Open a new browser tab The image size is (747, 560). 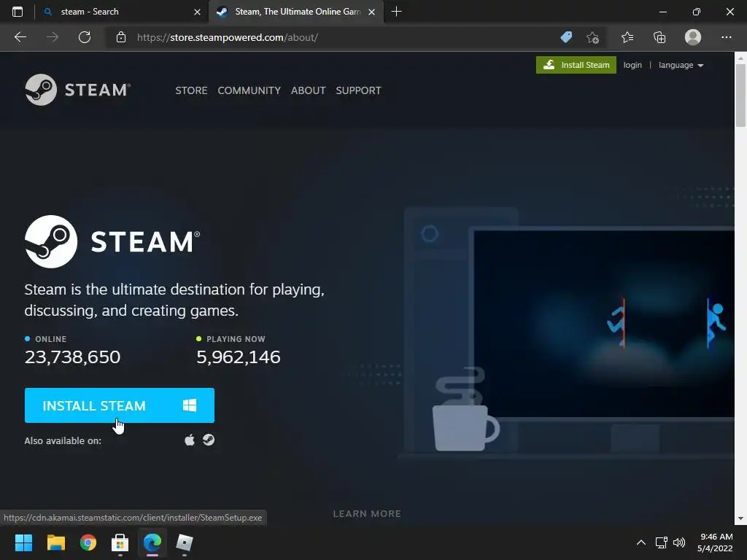pyautogui.click(x=396, y=12)
